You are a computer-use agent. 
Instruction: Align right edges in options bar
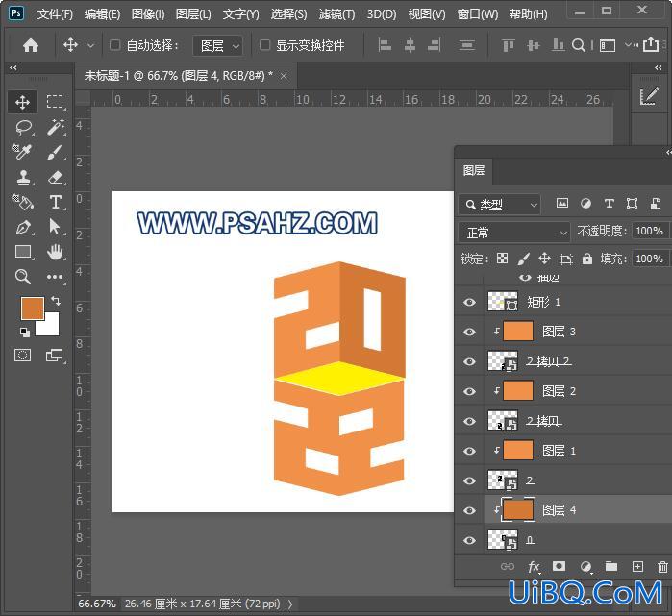[x=435, y=45]
